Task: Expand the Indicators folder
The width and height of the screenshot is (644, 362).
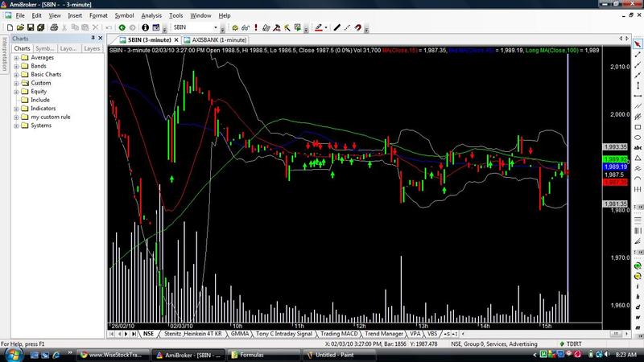Action: (x=16, y=109)
